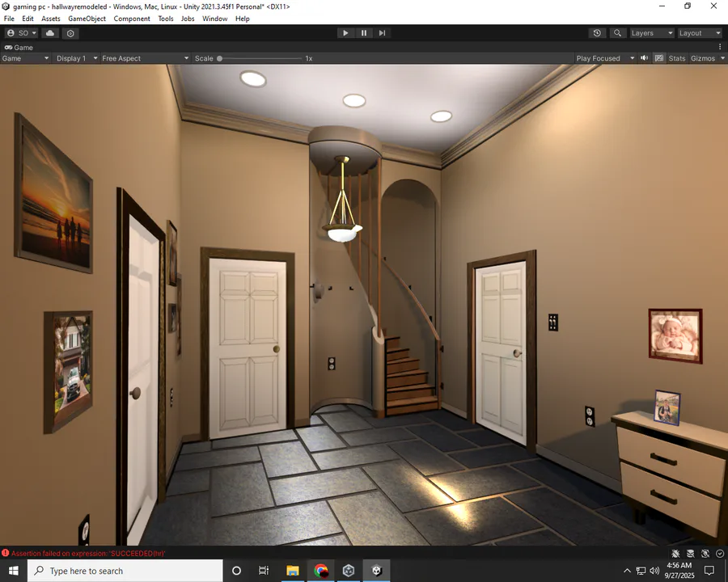
Task: Open Unity global search magnifier
Action: click(x=617, y=33)
